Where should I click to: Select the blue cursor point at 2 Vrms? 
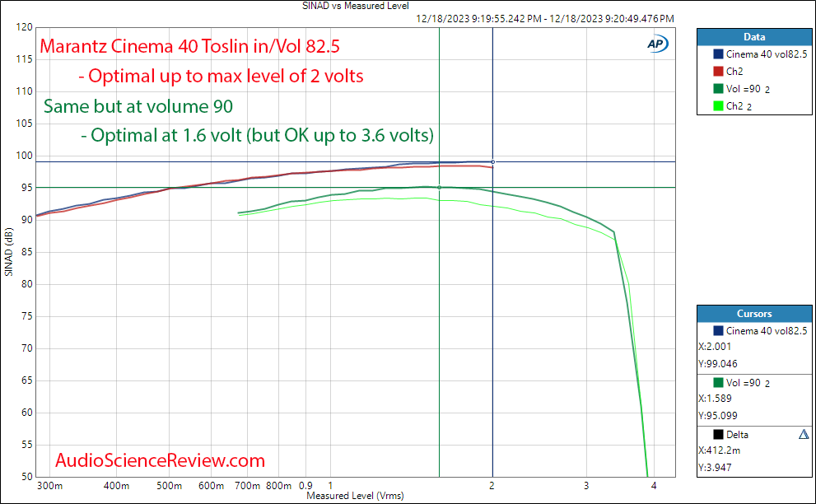point(493,162)
